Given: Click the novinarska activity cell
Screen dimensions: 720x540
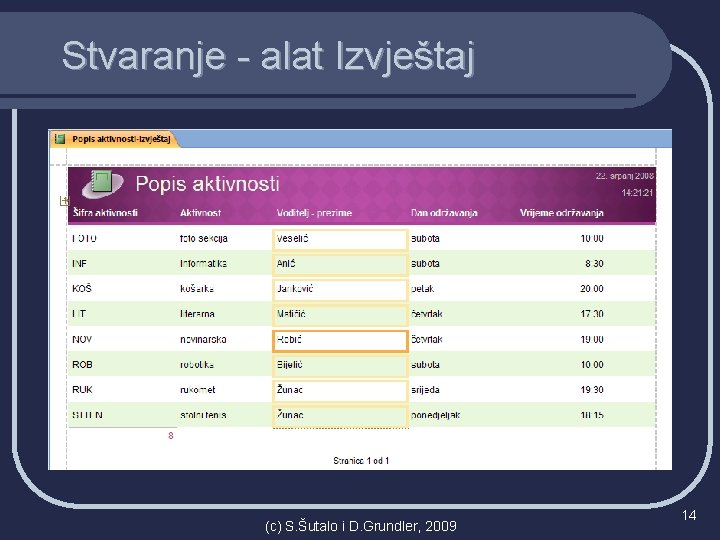Looking at the screenshot, I should point(203,340).
